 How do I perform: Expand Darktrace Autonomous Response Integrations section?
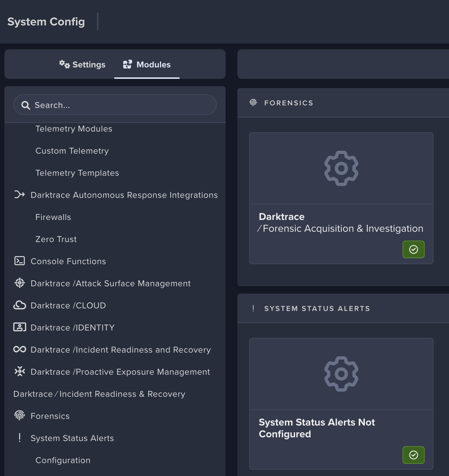coord(124,195)
